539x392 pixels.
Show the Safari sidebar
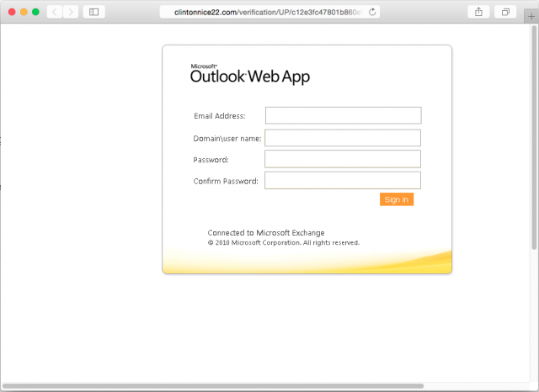(93, 12)
